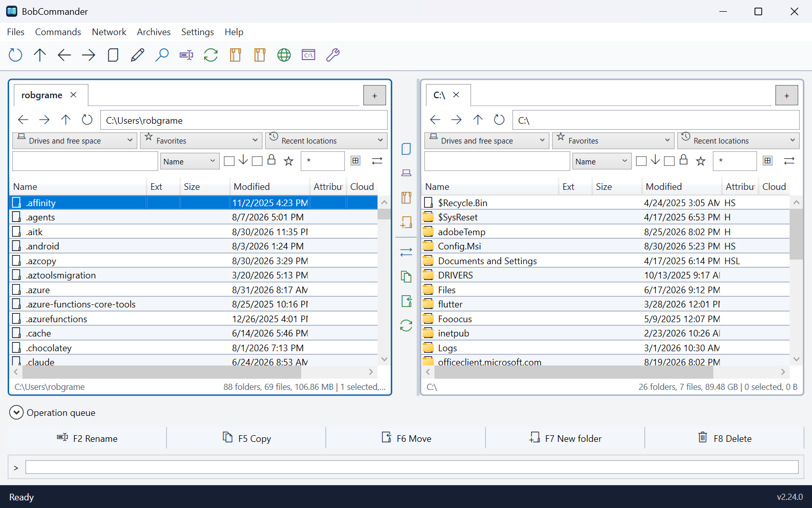The height and width of the screenshot is (508, 812).
Task: Click the main toolbar up-arrow icon
Action: click(x=40, y=55)
